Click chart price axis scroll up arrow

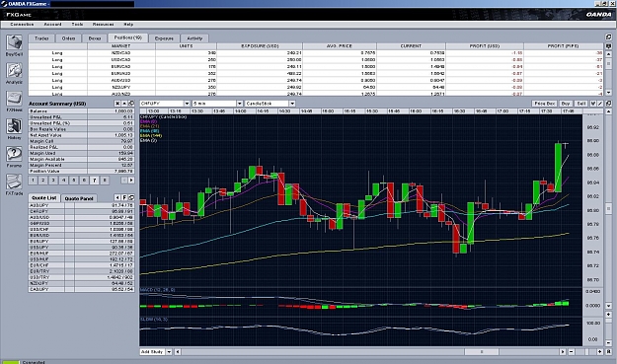608,112
